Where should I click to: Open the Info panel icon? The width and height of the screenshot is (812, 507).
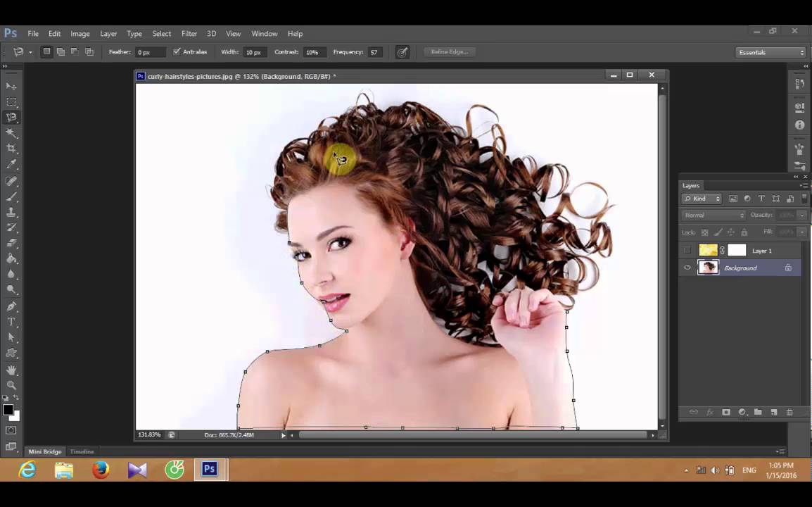click(799, 125)
